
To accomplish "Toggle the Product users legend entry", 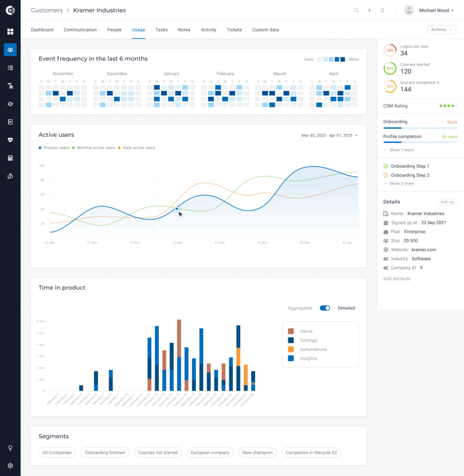I will pos(54,148).
